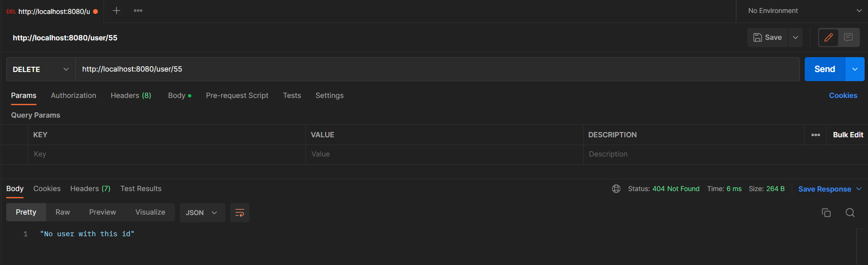Copy the response body to clipboard
Screen dimensions: 868x265
coord(826,213)
